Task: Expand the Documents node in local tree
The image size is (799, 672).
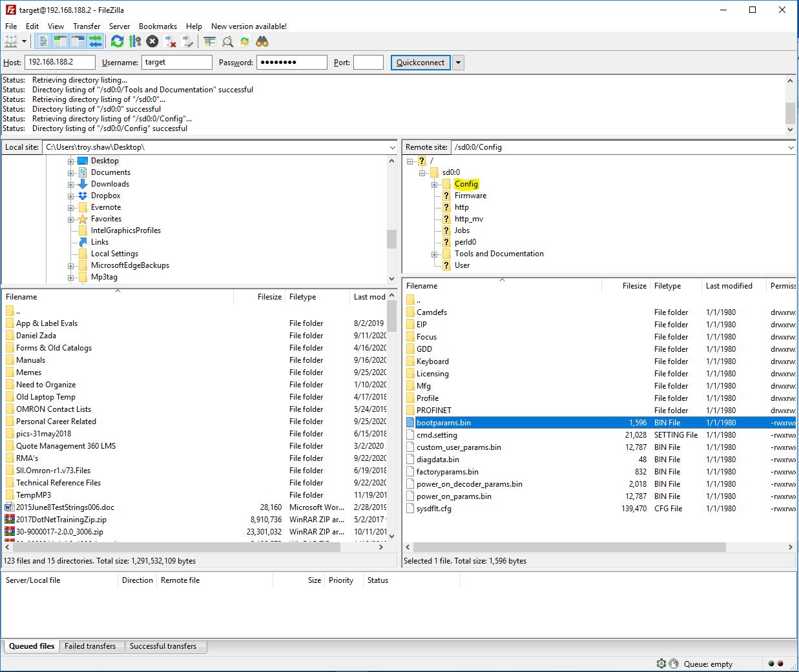Action: 70,173
